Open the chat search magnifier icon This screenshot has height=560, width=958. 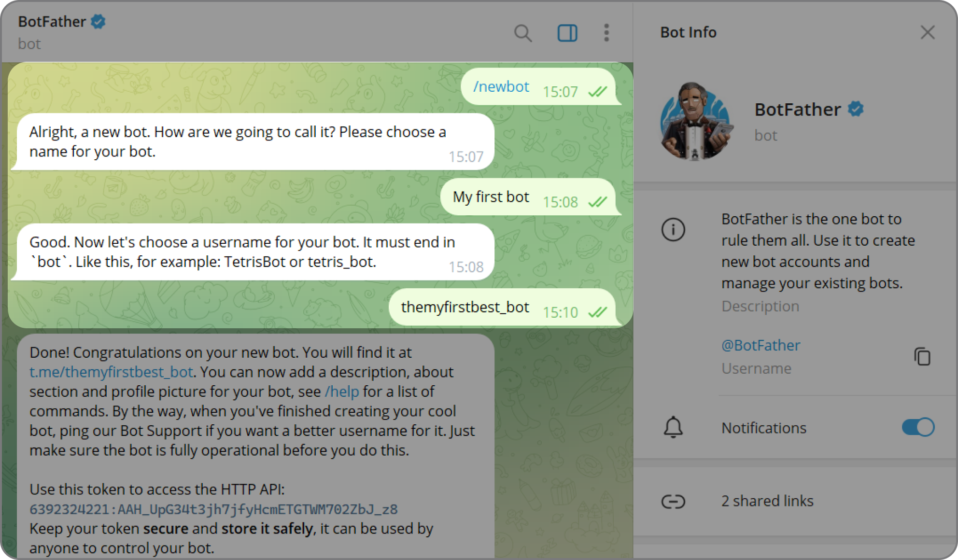522,33
